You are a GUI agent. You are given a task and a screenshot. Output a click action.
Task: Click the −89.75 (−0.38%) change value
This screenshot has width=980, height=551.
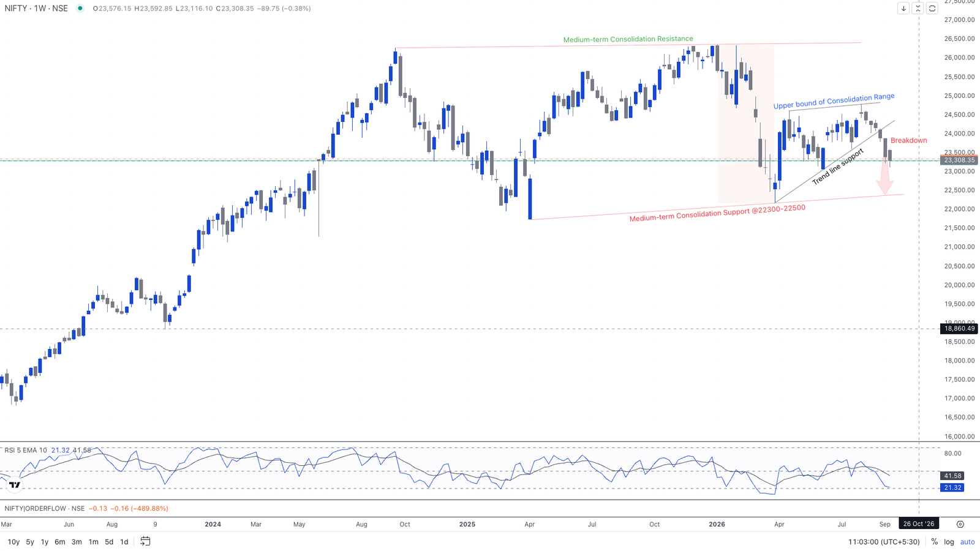(x=284, y=9)
